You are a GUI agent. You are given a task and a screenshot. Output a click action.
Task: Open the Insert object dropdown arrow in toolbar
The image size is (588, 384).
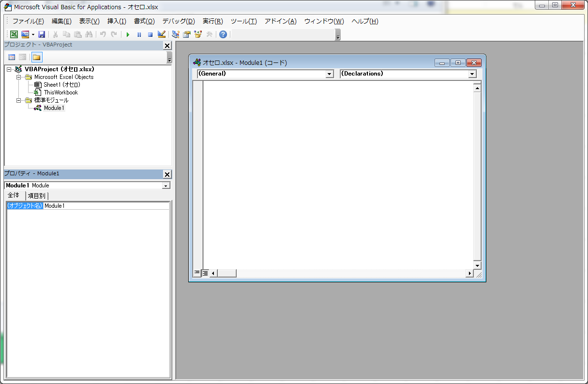[33, 34]
